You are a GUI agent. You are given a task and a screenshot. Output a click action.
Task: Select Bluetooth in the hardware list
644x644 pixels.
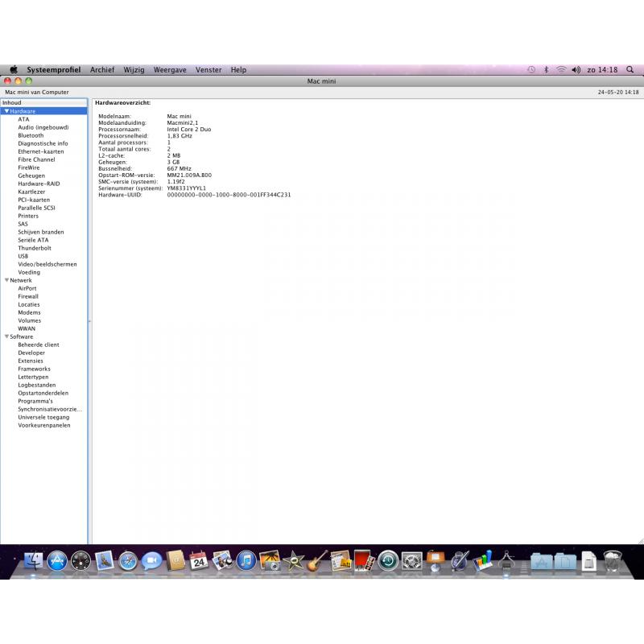point(31,135)
